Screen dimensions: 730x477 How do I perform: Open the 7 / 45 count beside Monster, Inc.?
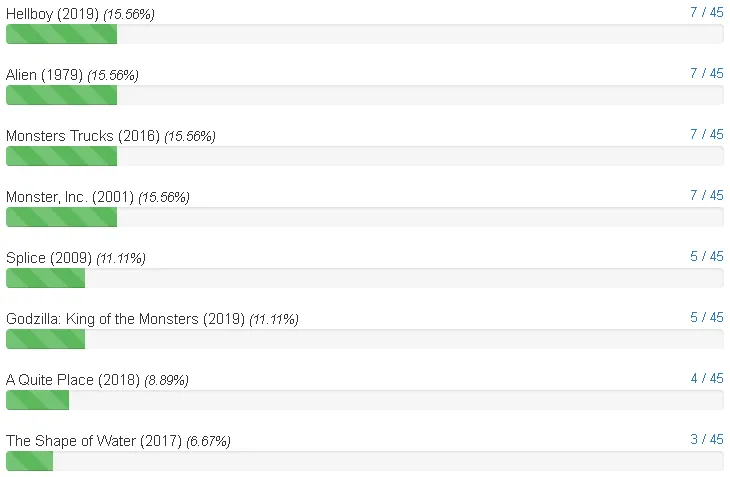[707, 195]
